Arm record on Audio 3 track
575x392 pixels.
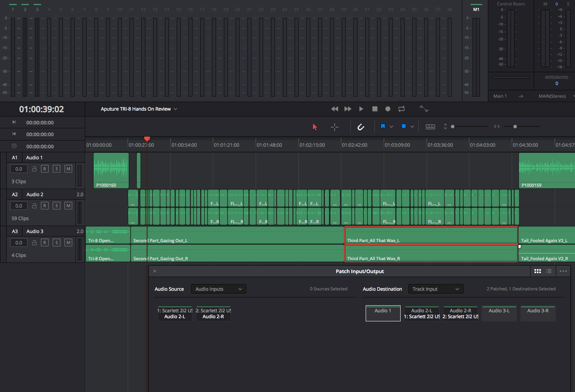[x=45, y=242]
